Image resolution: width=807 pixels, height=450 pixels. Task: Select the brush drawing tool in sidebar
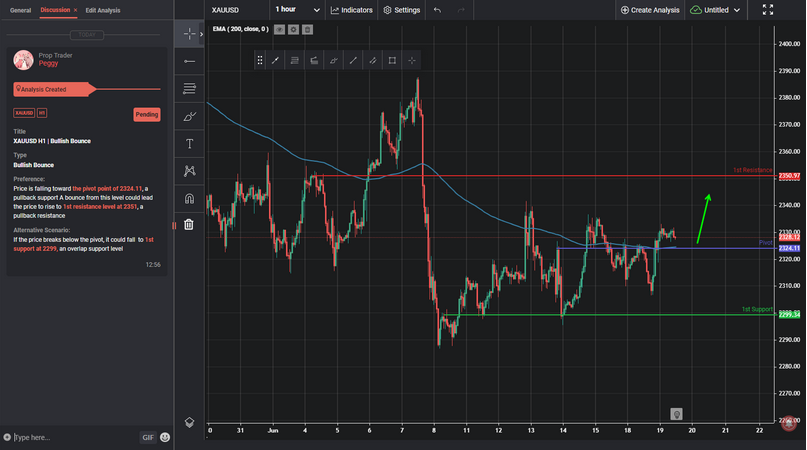tap(189, 116)
